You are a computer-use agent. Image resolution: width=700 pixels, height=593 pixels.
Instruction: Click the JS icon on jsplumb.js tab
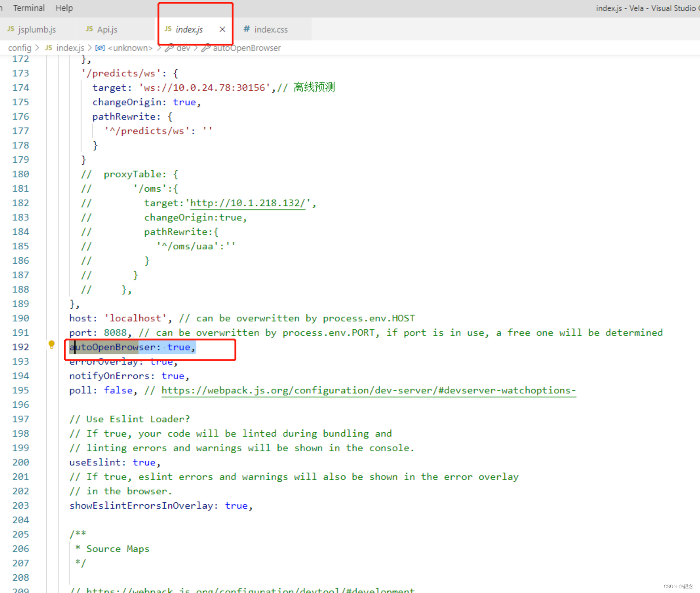[10, 29]
